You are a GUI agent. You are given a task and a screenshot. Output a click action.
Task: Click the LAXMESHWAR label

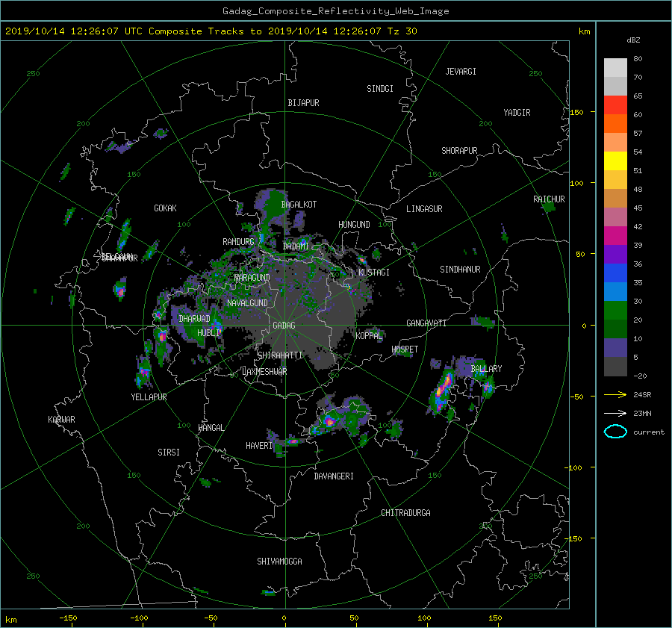tap(264, 372)
